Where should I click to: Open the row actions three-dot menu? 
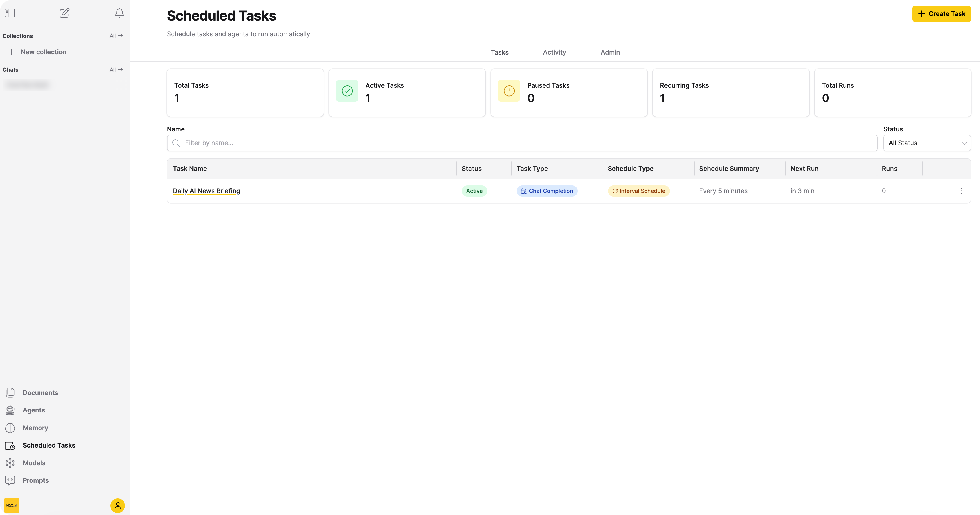pyautogui.click(x=961, y=191)
